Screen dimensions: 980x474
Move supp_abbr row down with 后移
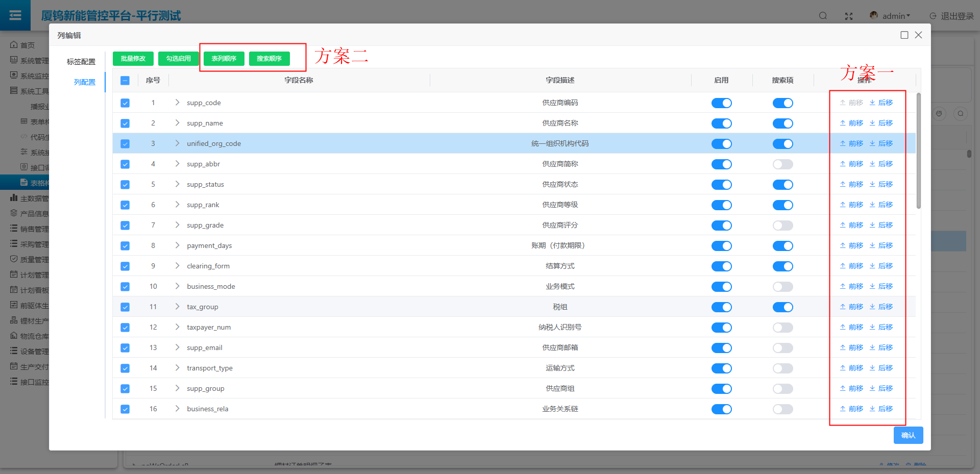[x=881, y=164]
